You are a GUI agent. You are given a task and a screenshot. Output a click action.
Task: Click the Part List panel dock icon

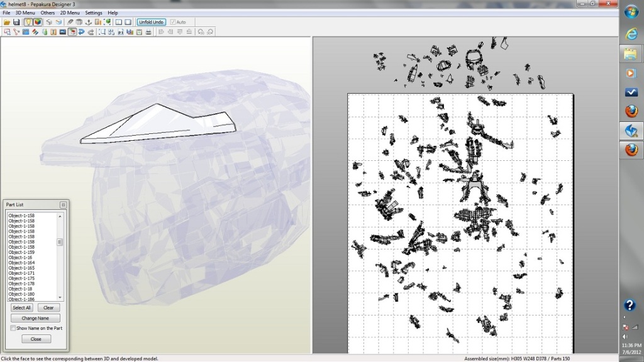pos(64,204)
